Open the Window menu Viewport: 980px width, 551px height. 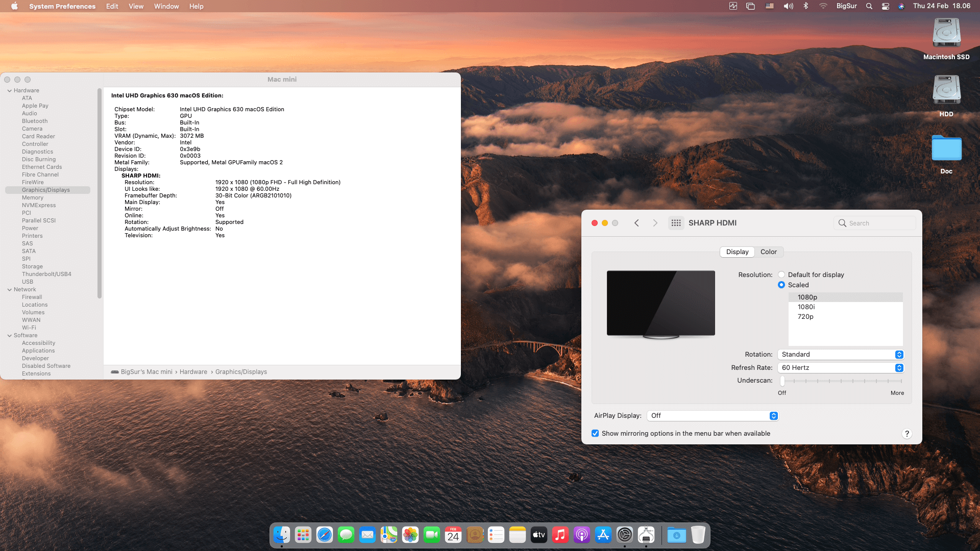[166, 6]
